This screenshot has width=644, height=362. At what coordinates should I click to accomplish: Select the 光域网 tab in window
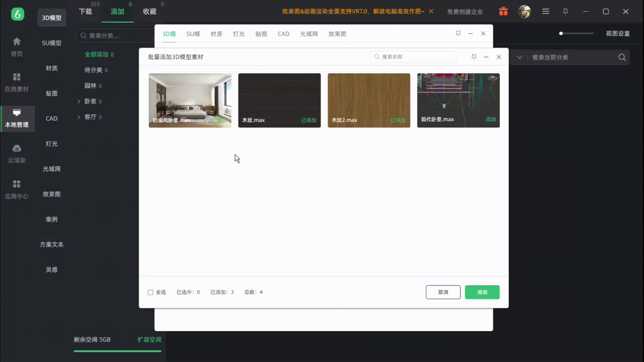[x=309, y=34]
